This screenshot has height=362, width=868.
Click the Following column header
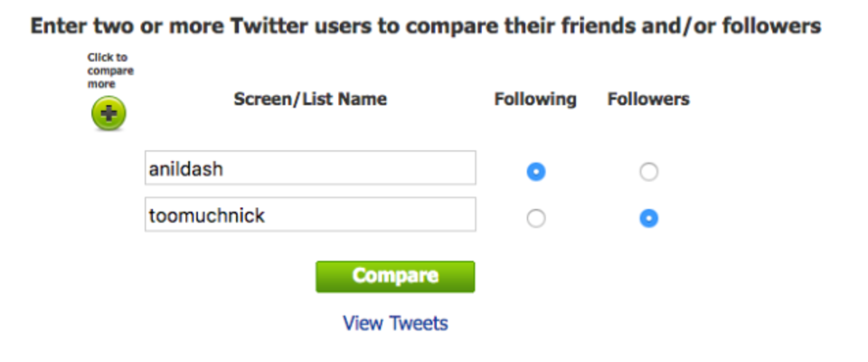pos(535,100)
